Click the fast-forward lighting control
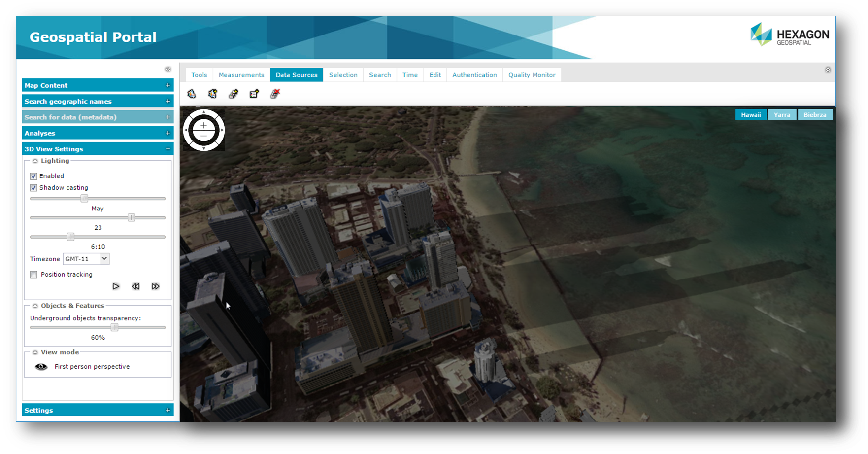 (x=156, y=286)
